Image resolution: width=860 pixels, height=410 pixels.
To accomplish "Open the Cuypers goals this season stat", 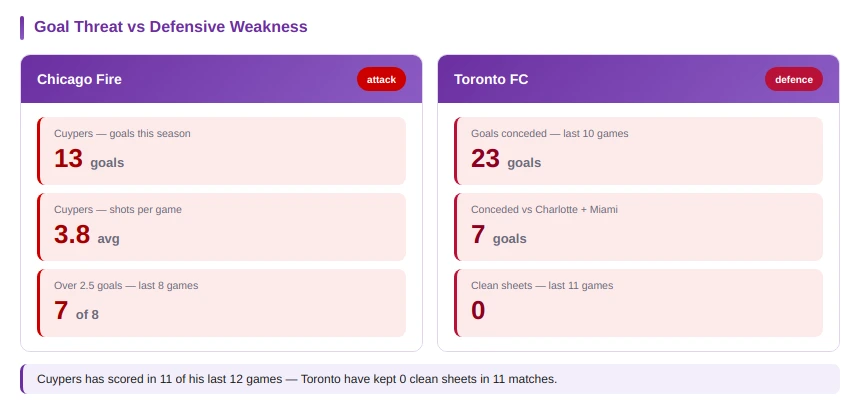I will click(222, 151).
